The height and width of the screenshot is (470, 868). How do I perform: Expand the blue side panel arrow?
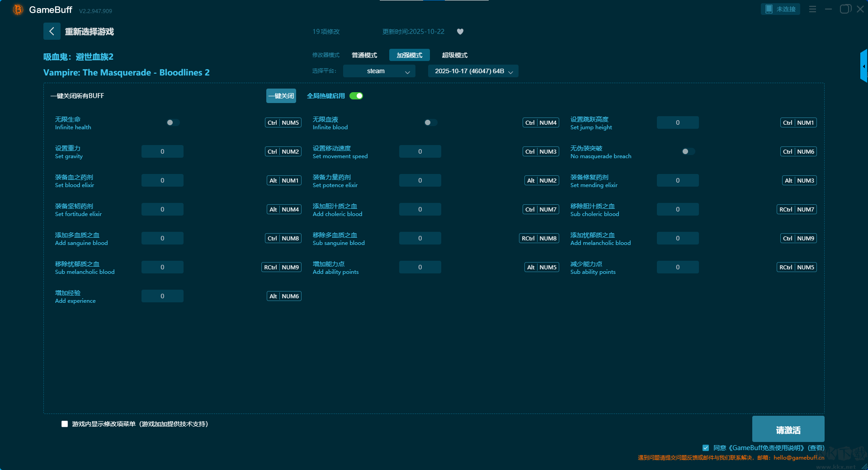point(863,66)
